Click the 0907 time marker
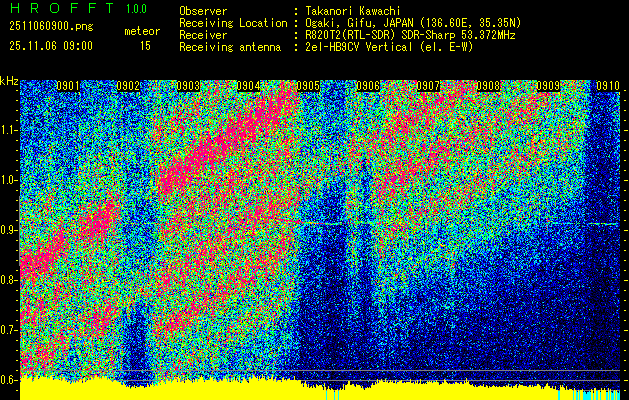The image size is (629, 400). pos(428,86)
